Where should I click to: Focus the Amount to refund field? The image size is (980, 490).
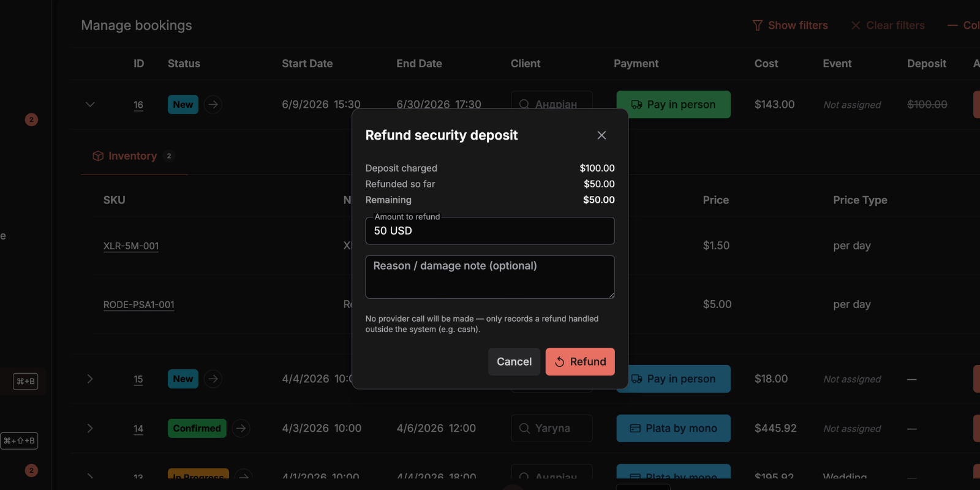pyautogui.click(x=490, y=231)
